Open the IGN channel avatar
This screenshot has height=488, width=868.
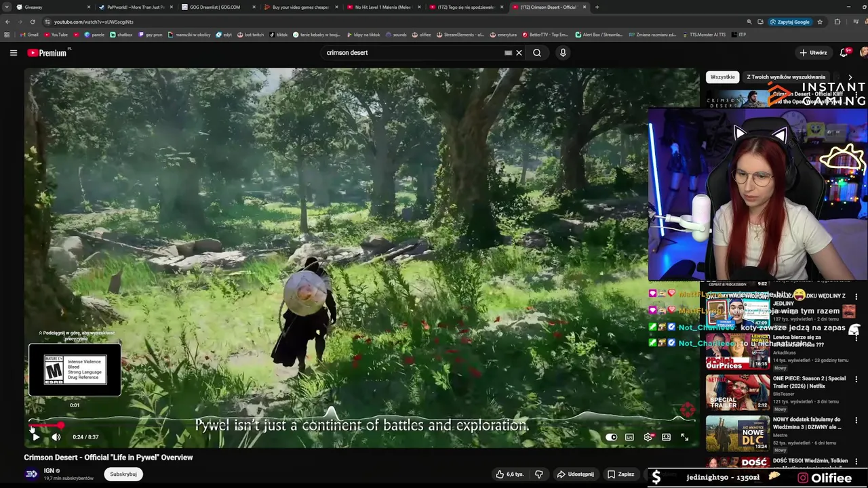point(31,474)
